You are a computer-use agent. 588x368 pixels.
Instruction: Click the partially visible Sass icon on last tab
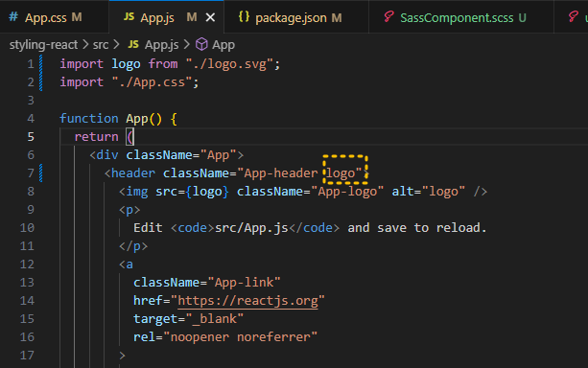click(573, 16)
